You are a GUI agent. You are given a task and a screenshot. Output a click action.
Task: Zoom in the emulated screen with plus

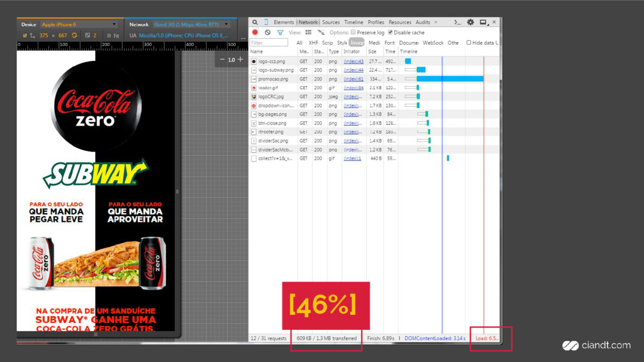click(241, 60)
